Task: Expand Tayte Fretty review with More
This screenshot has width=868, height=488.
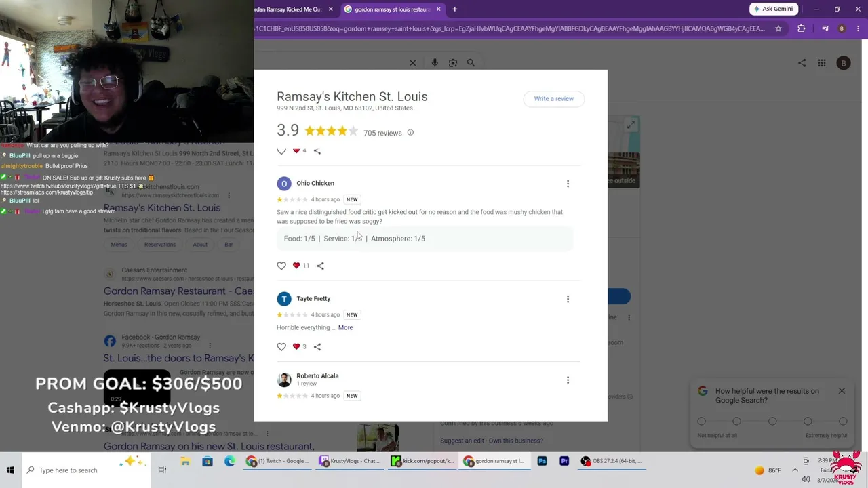Action: point(345,328)
